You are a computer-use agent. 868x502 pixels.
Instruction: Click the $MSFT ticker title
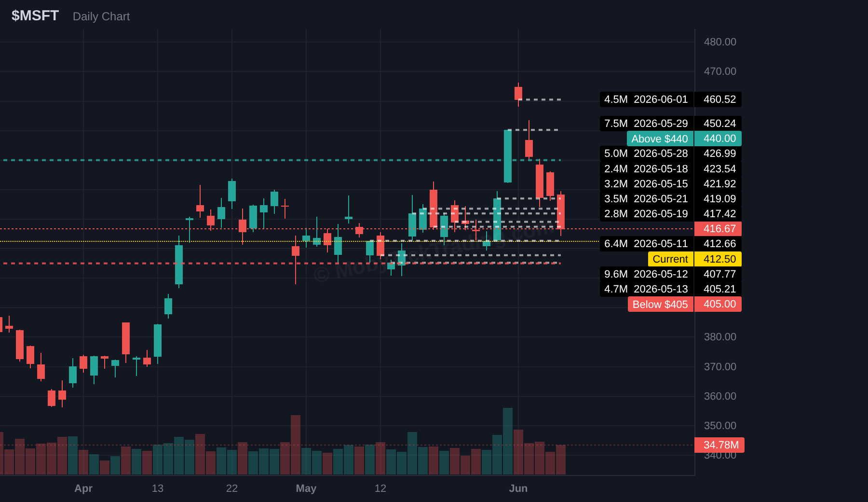point(35,16)
